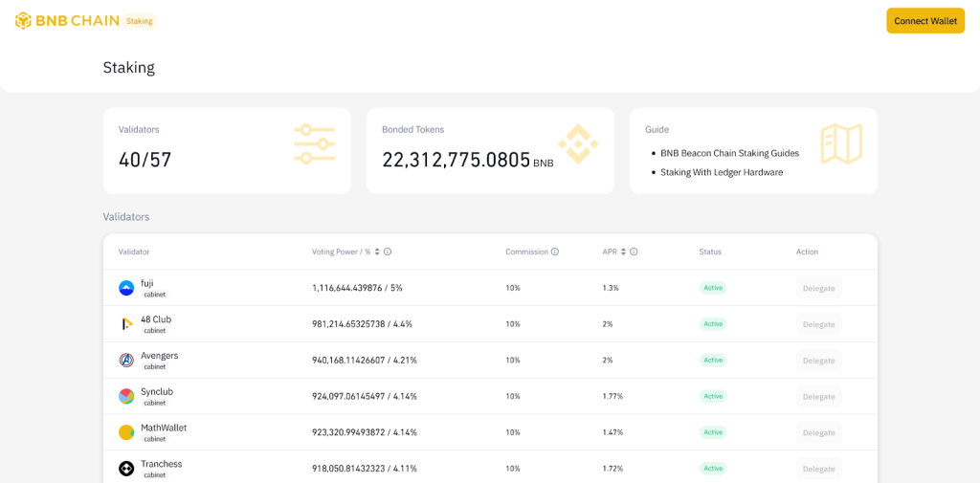
Task: Open Staking With Ledger Hardware link
Action: pyautogui.click(x=722, y=172)
